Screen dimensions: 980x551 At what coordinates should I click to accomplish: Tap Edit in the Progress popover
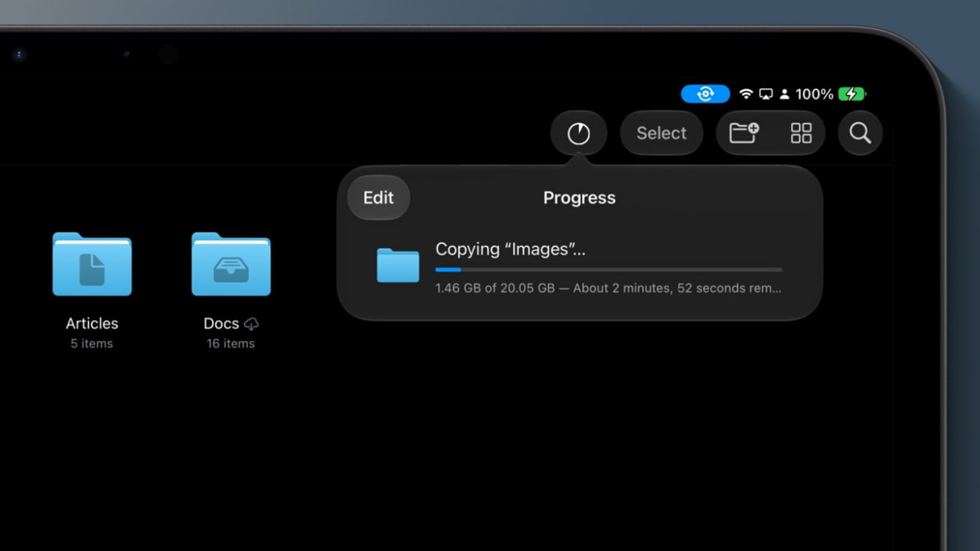click(x=378, y=197)
